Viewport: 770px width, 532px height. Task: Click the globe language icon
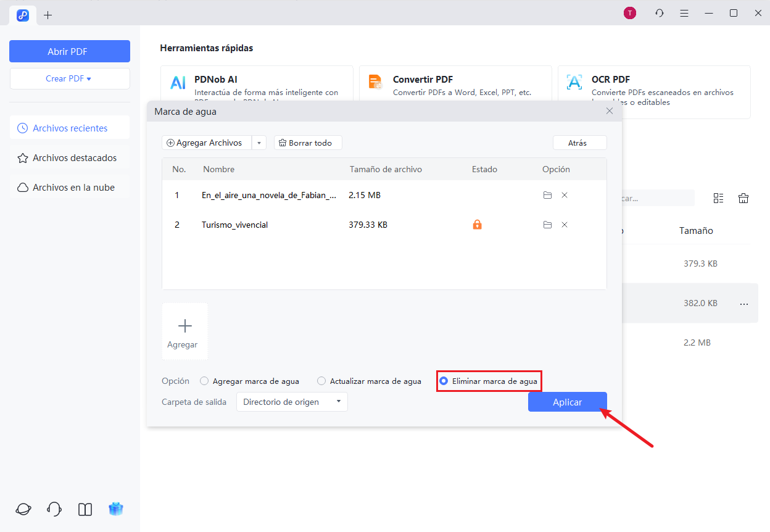[x=23, y=509]
